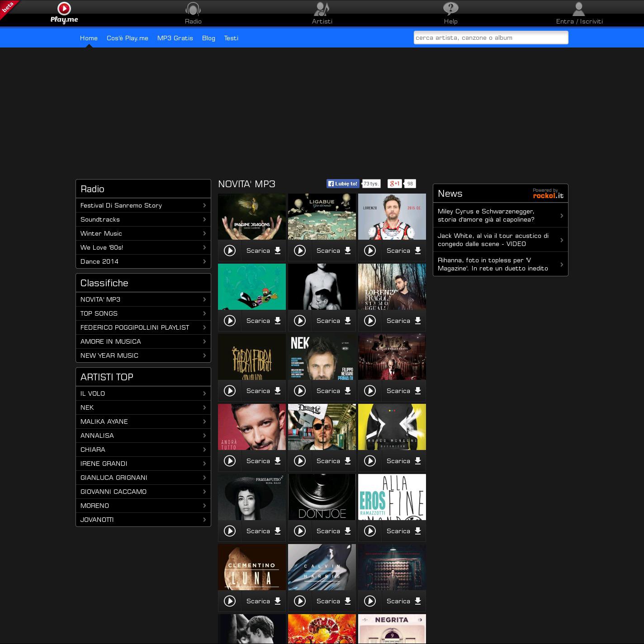Open the Blog menu item

[208, 38]
